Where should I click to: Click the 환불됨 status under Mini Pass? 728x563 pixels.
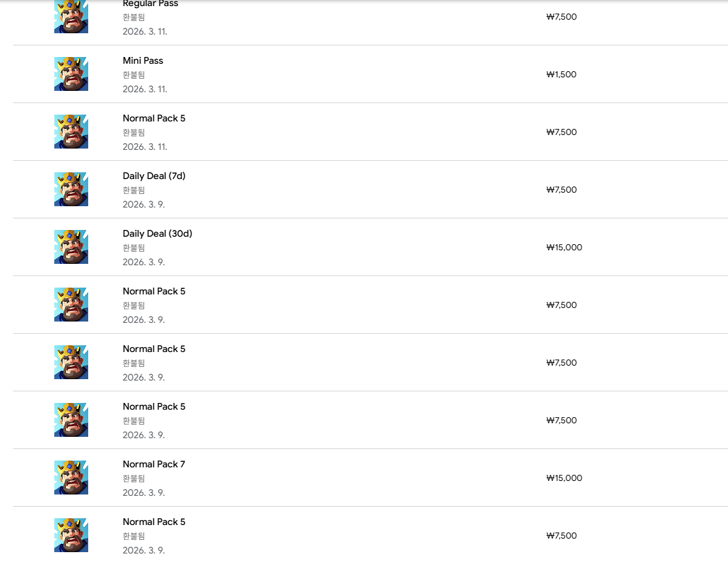(134, 75)
